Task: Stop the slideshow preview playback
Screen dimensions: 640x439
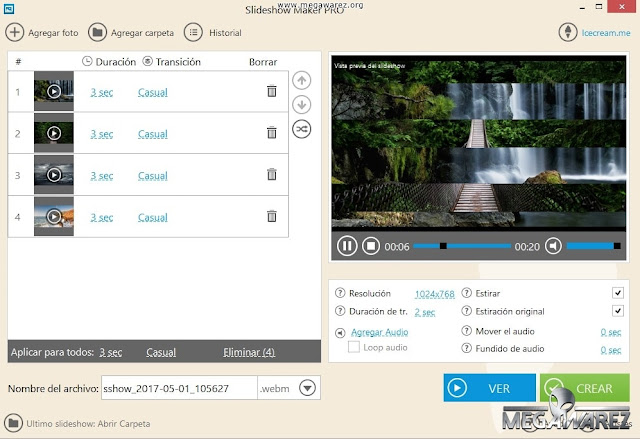Action: pyautogui.click(x=371, y=246)
